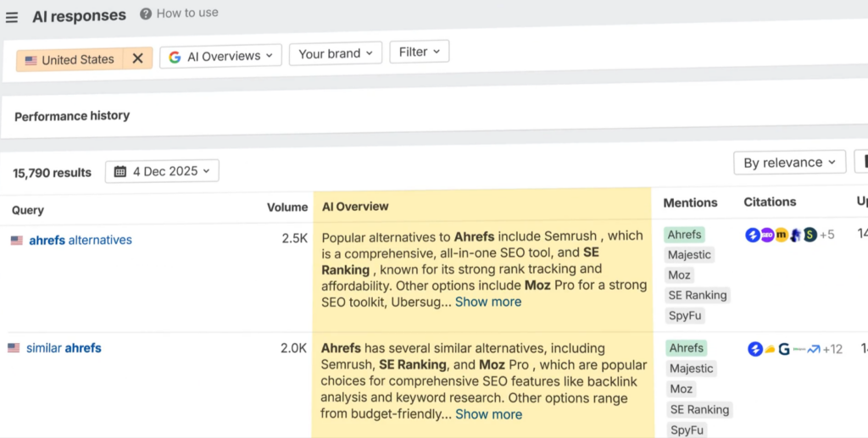
Task: Click the AI Overview column header
Action: [355, 206]
